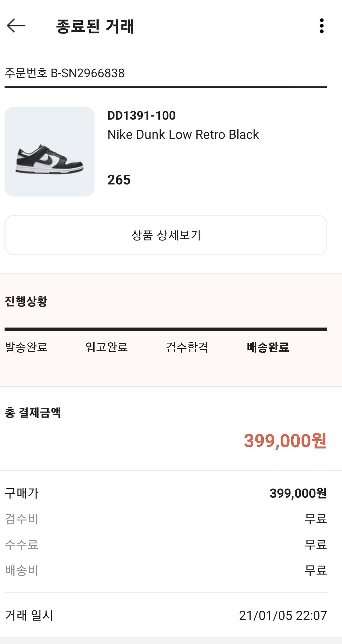The height and width of the screenshot is (644, 342).
Task: Select the 검수합격 progress step
Action: pyautogui.click(x=187, y=347)
